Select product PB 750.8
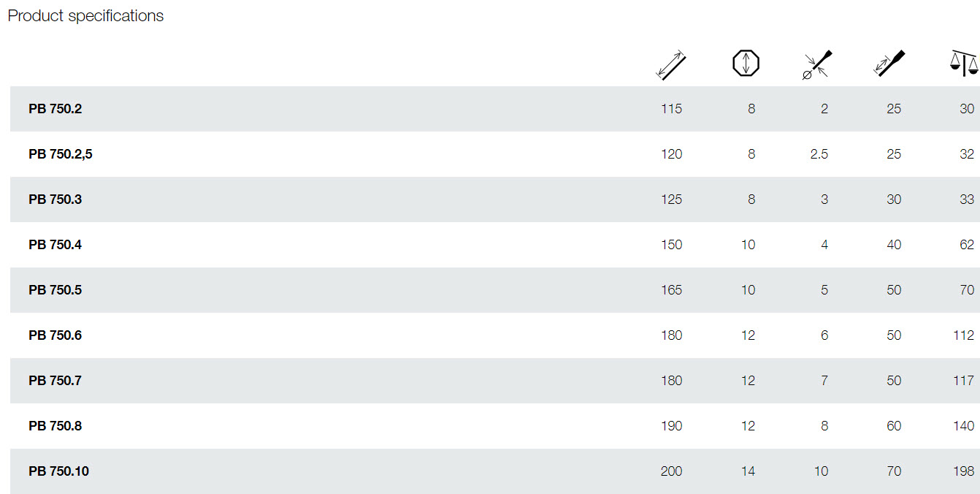The width and height of the screenshot is (980, 494). (55, 426)
